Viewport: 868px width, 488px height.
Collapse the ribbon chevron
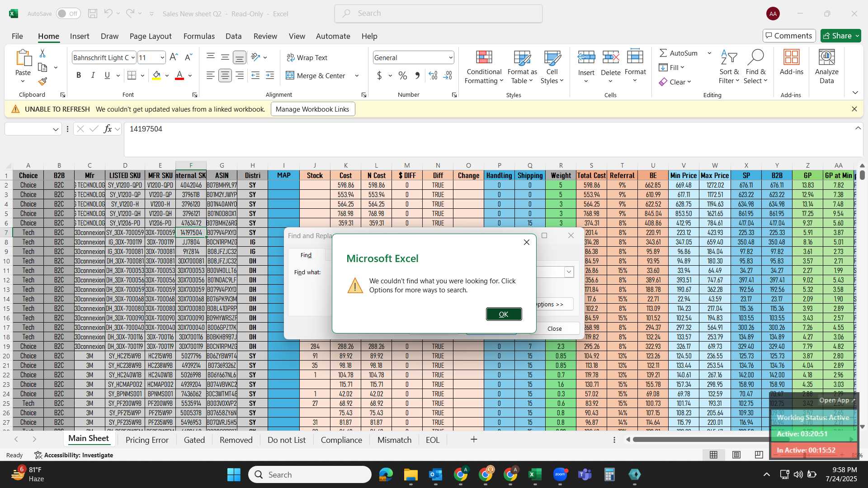click(855, 93)
